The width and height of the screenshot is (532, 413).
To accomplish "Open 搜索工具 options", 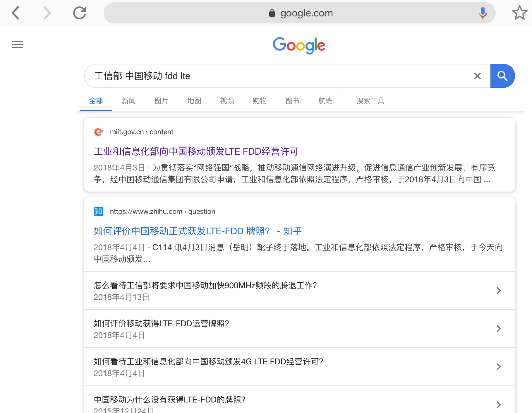I will point(370,101).
